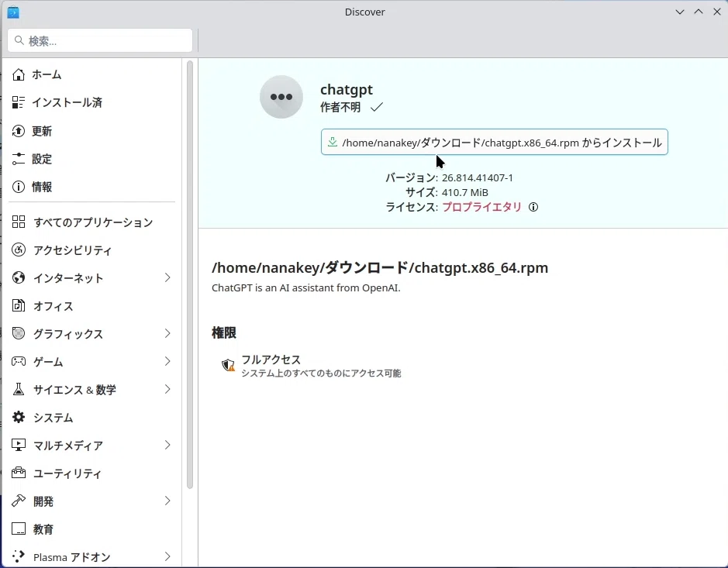Click the Full Access (フルアクセス) permission row

pyautogui.click(x=312, y=365)
